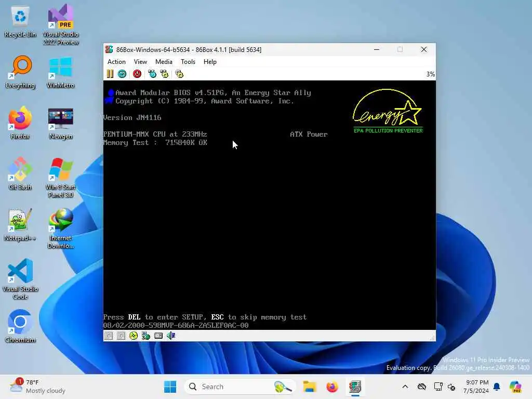Image resolution: width=532 pixels, height=399 pixels.
Task: Send Ctrl+Alt+Del using the blue icon
Action: 152,74
